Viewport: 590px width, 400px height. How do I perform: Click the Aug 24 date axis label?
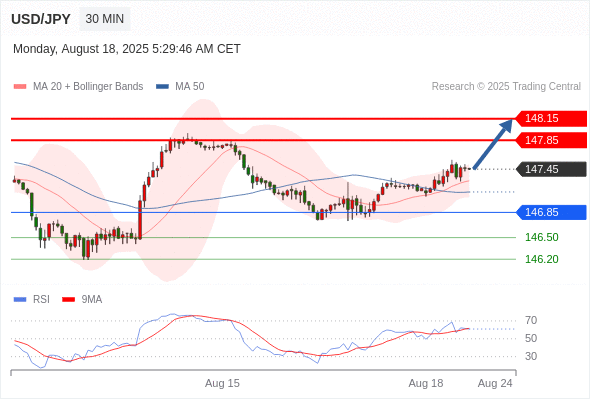pyautogui.click(x=495, y=383)
